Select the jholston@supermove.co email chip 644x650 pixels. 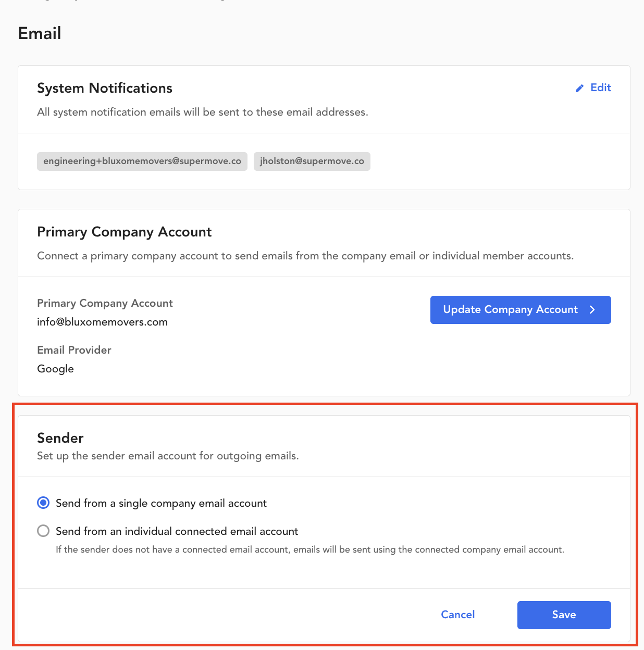[312, 161]
